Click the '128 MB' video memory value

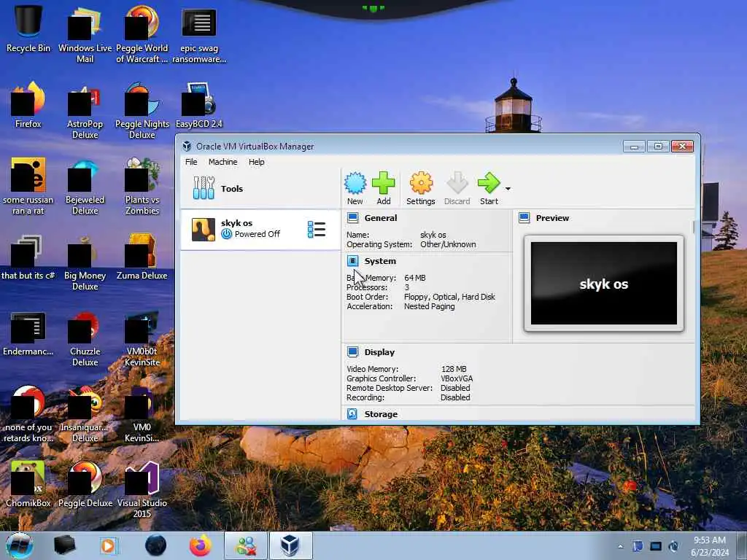coord(454,369)
